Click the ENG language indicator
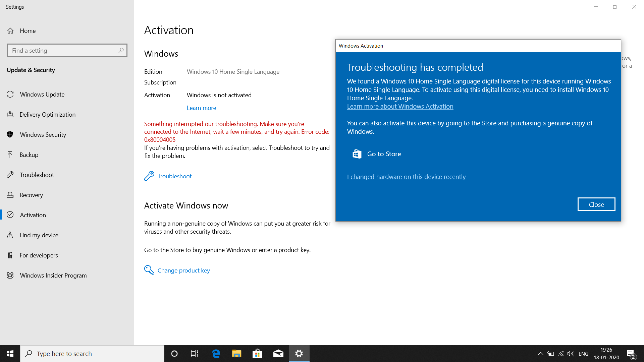Image resolution: width=644 pixels, height=362 pixels. pyautogui.click(x=583, y=354)
